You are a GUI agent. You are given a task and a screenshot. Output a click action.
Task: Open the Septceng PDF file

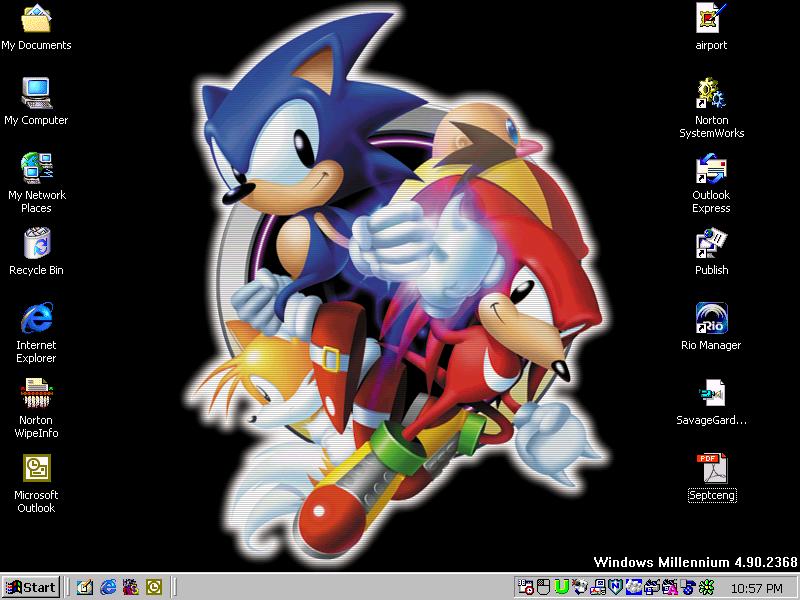point(712,467)
